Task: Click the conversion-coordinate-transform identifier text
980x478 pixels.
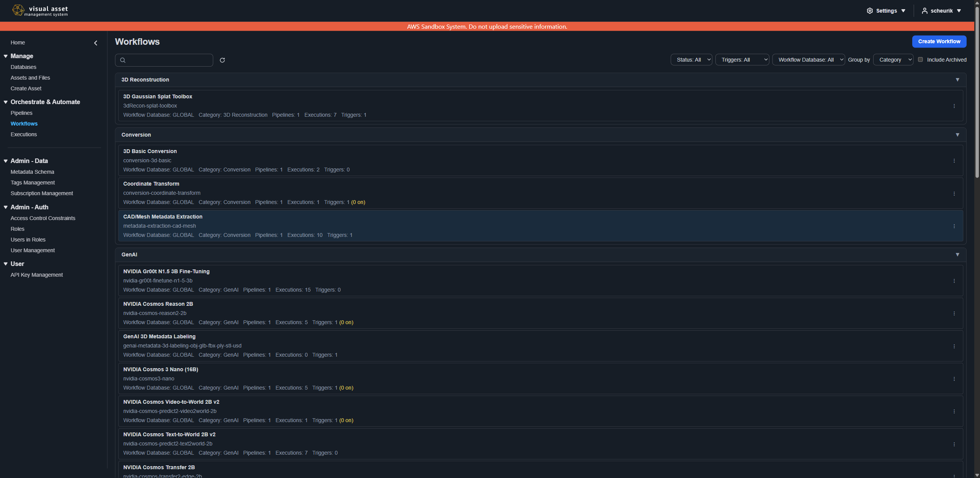Action: pyautogui.click(x=162, y=193)
